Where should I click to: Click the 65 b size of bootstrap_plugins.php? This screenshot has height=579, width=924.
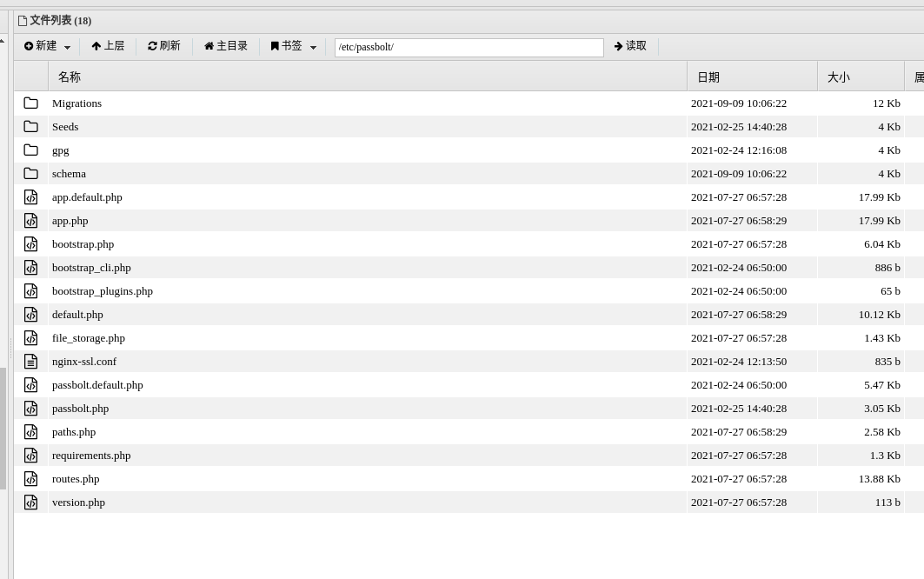tap(890, 291)
